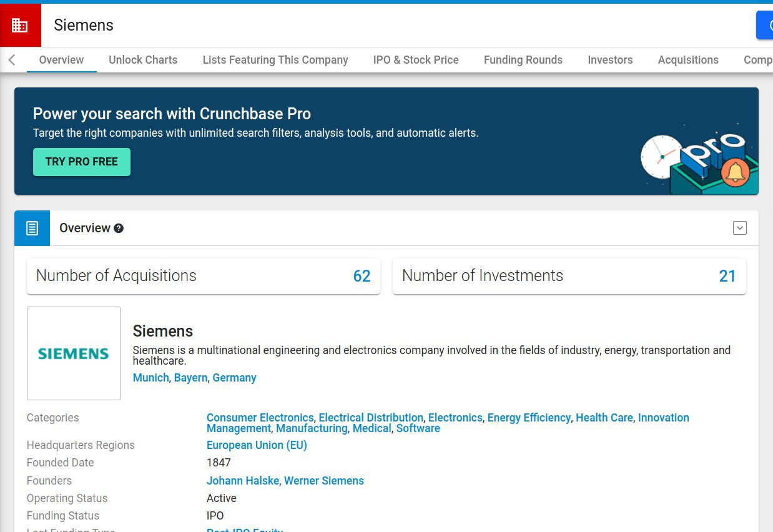Screen dimensions: 773x532
Task: Open the Acquisitions tab
Action: [x=688, y=60]
